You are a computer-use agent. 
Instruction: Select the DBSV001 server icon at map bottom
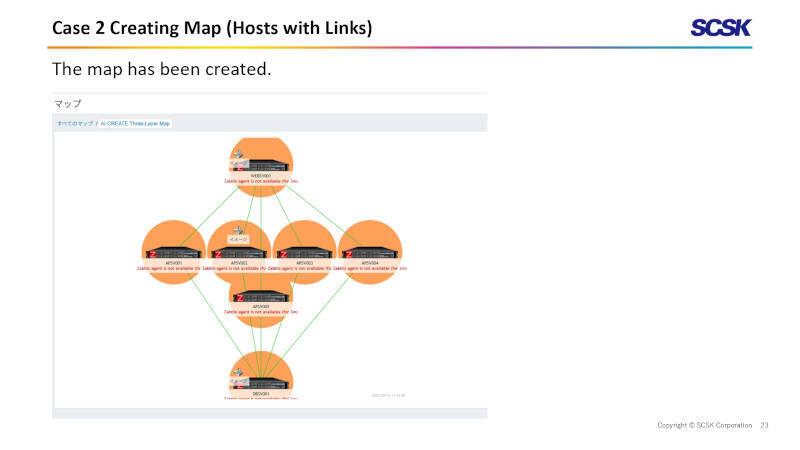tap(261, 384)
